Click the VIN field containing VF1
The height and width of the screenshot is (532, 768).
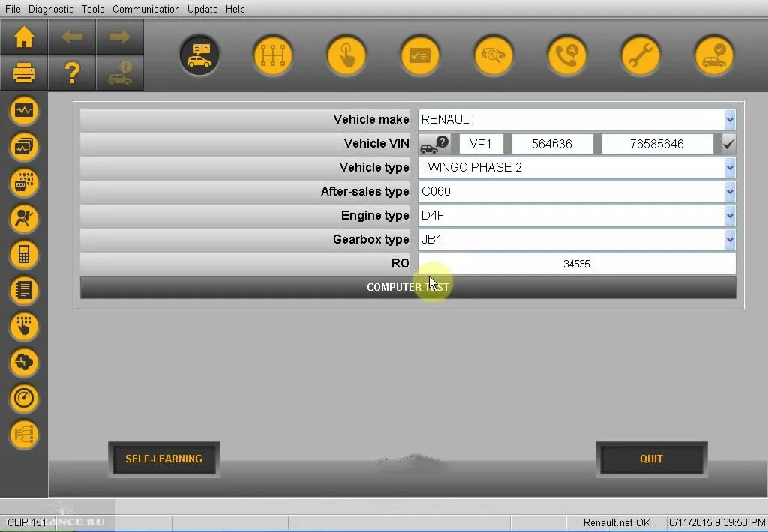(x=481, y=144)
